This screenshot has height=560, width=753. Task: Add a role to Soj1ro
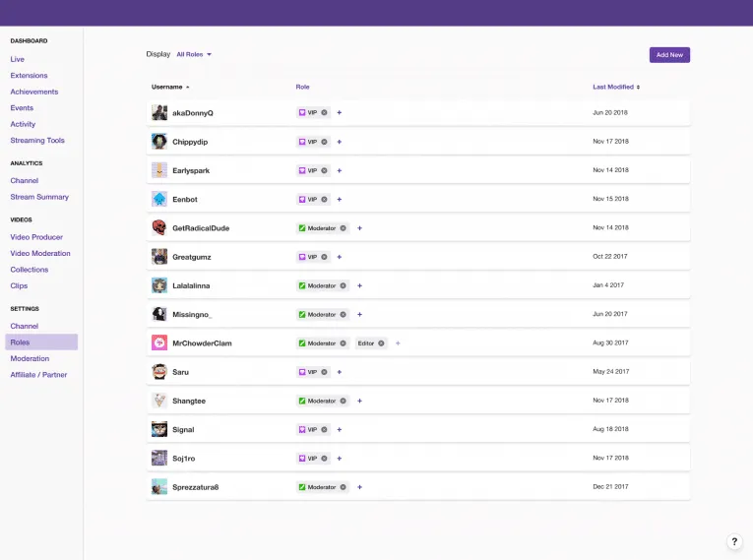click(x=339, y=459)
